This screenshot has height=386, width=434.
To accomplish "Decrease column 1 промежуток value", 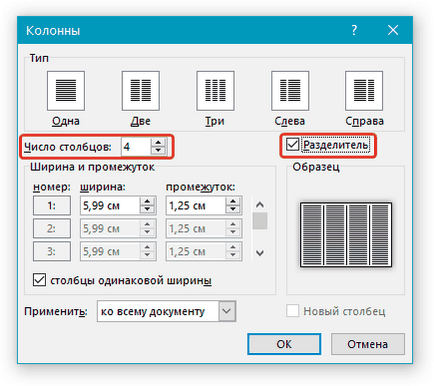I will [233, 209].
